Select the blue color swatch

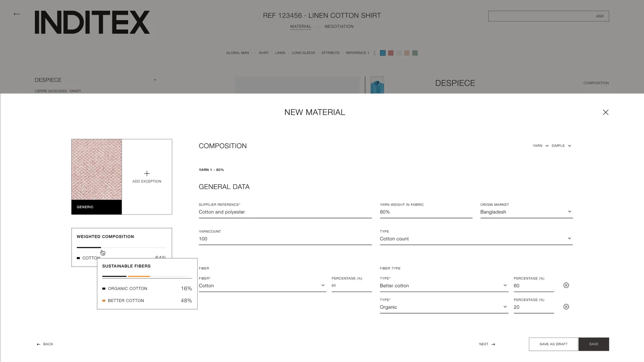click(383, 53)
